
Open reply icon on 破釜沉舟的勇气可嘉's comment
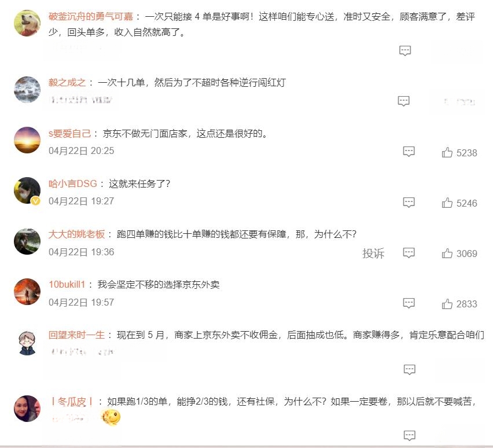pyautogui.click(x=405, y=51)
